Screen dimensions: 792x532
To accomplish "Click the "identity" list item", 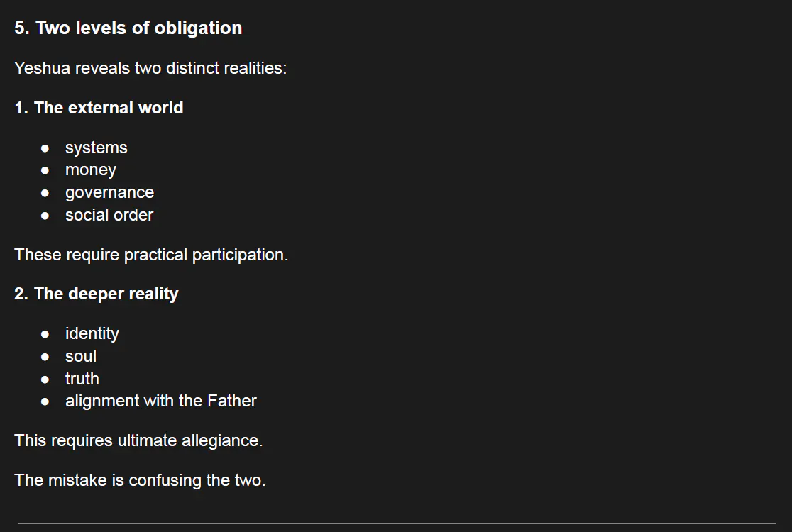I will (x=92, y=333).
